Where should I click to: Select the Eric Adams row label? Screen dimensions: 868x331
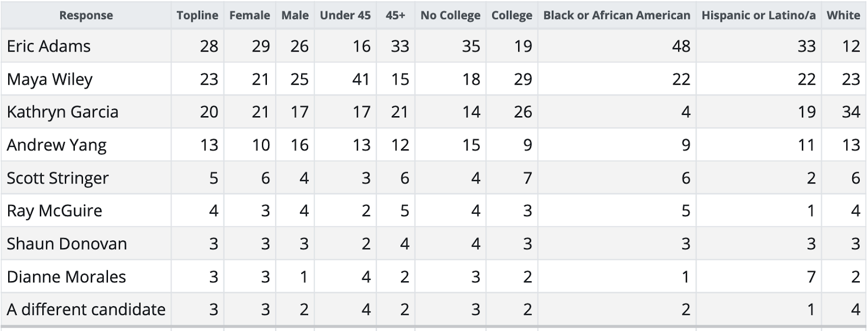pyautogui.click(x=49, y=46)
